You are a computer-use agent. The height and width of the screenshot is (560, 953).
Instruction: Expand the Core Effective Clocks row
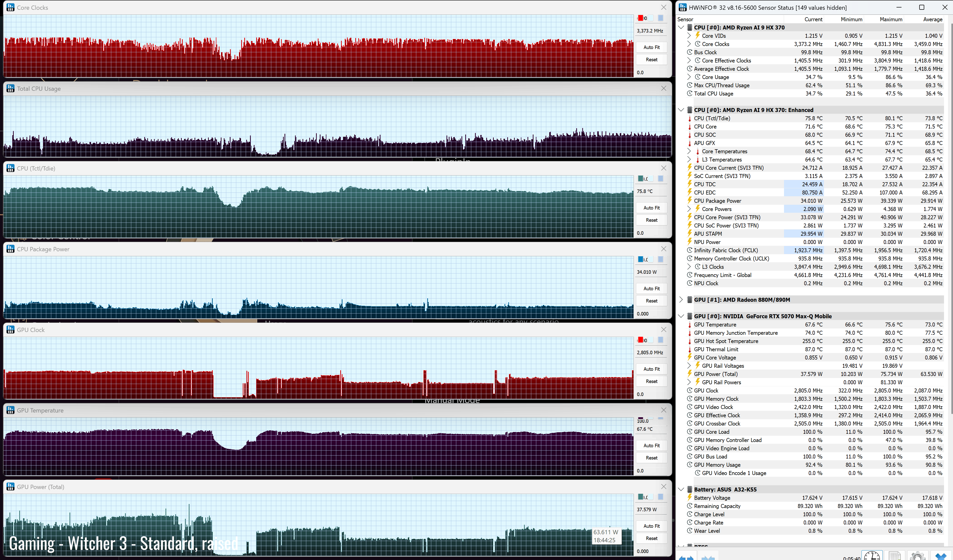[689, 60]
